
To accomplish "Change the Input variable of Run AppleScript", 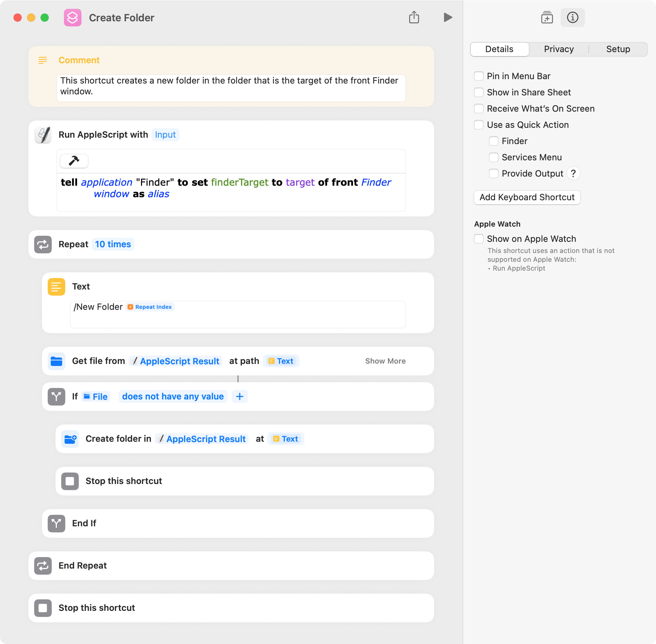I will 165,135.
